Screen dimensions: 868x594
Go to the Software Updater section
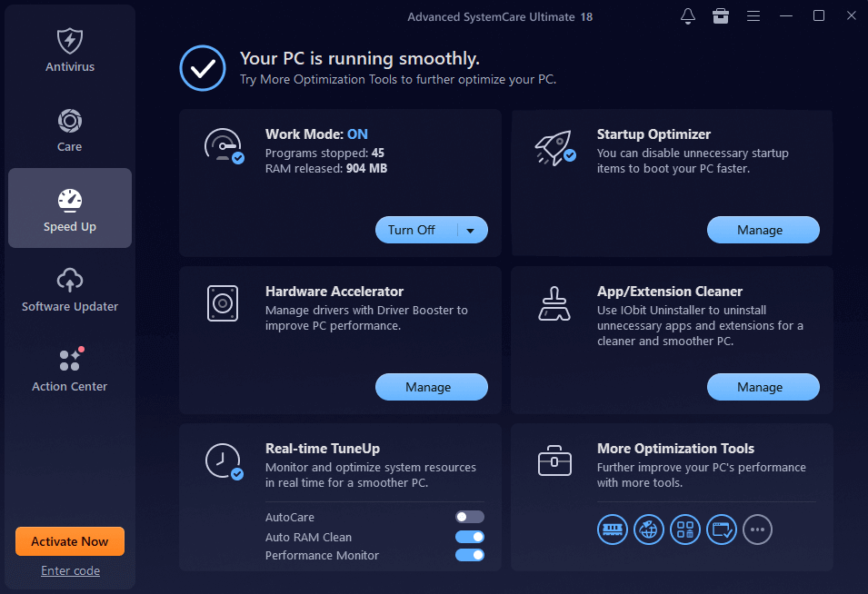pyautogui.click(x=70, y=289)
